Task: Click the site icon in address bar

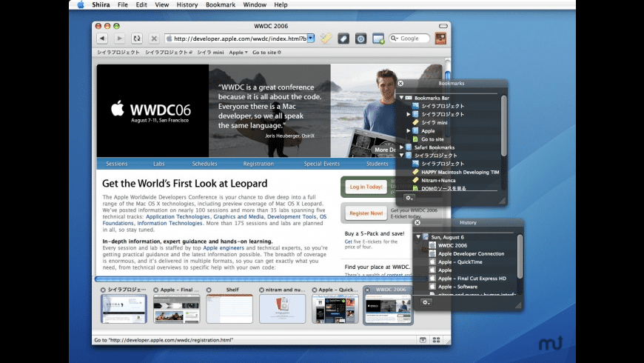Action: coord(169,39)
